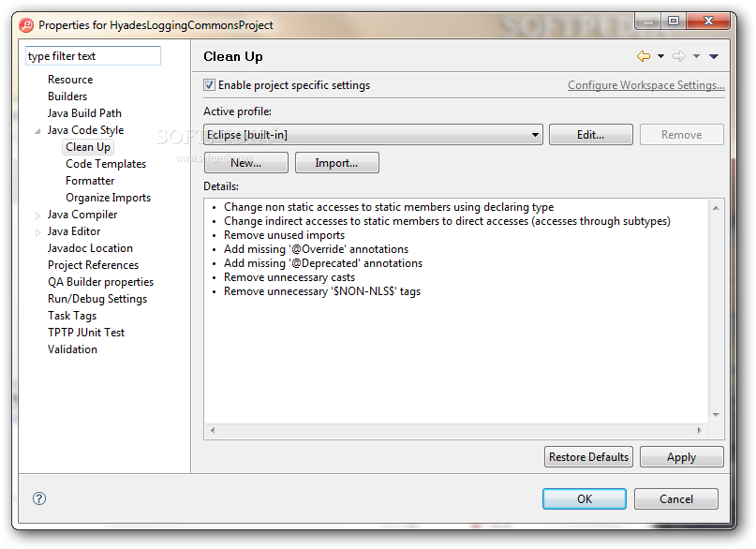Maximize the Properties dialog window
Image resolution: width=756 pixels, height=549 pixels.
click(674, 21)
